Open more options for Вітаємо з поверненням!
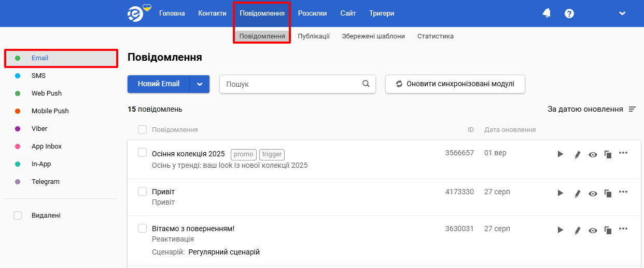The image size is (644, 268). [623, 229]
